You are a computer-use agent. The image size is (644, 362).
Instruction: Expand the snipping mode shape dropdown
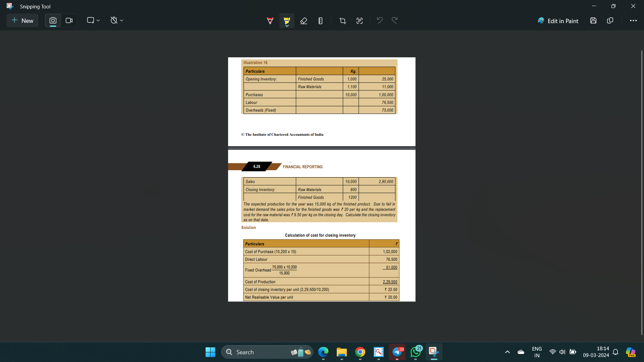click(x=93, y=20)
